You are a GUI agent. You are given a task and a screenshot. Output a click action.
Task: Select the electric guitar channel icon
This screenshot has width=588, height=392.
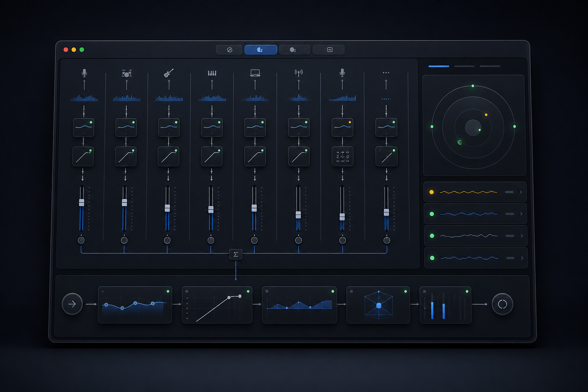point(169,73)
